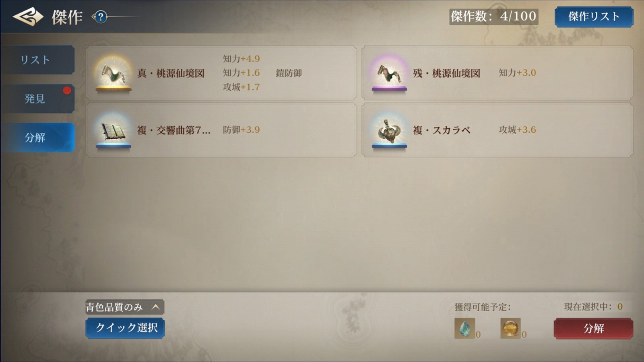Go back using the arrow emblem icon

point(28,16)
